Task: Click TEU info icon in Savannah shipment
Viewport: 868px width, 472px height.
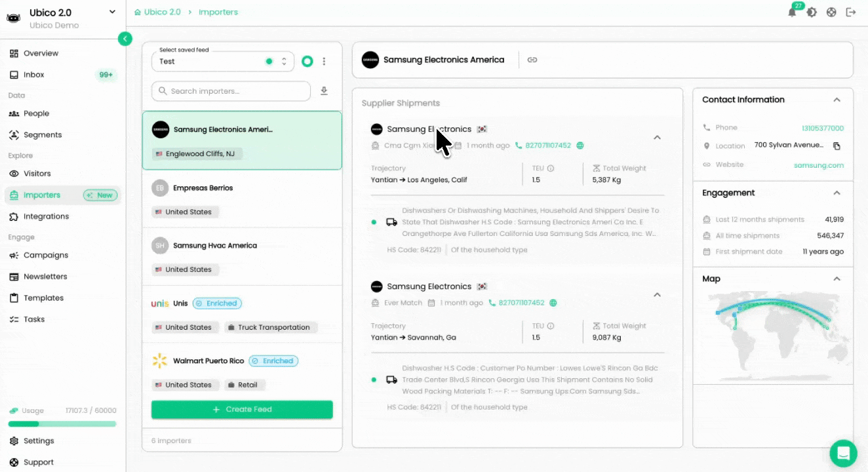Action: 551,326
